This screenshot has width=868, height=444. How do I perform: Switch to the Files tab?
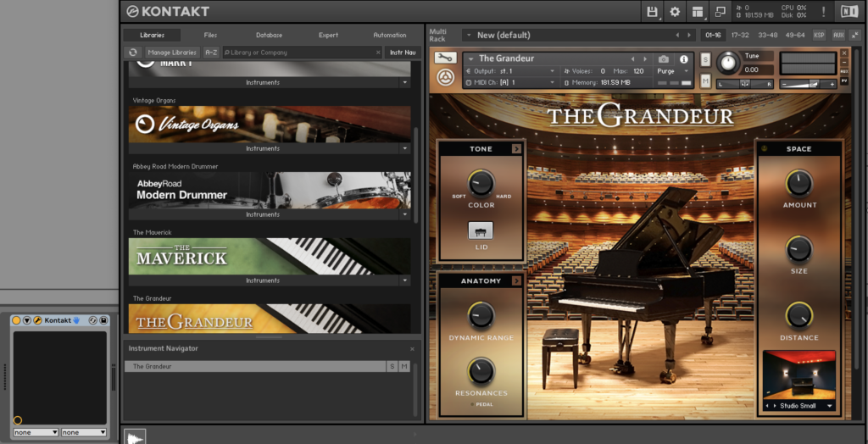[210, 35]
